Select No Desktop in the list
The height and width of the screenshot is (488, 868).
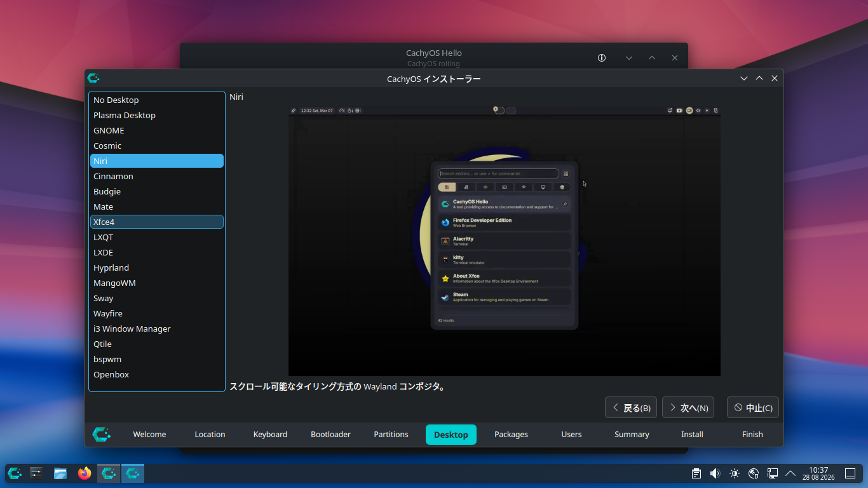(157, 100)
